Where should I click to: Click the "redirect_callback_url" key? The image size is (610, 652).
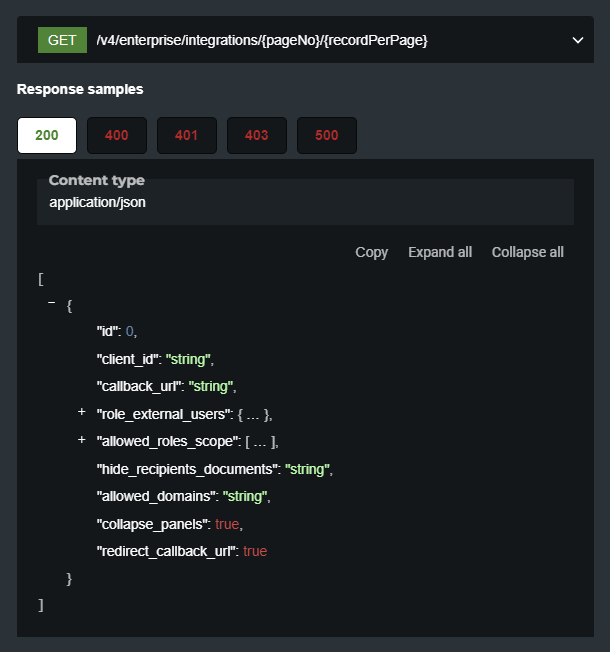[165, 551]
